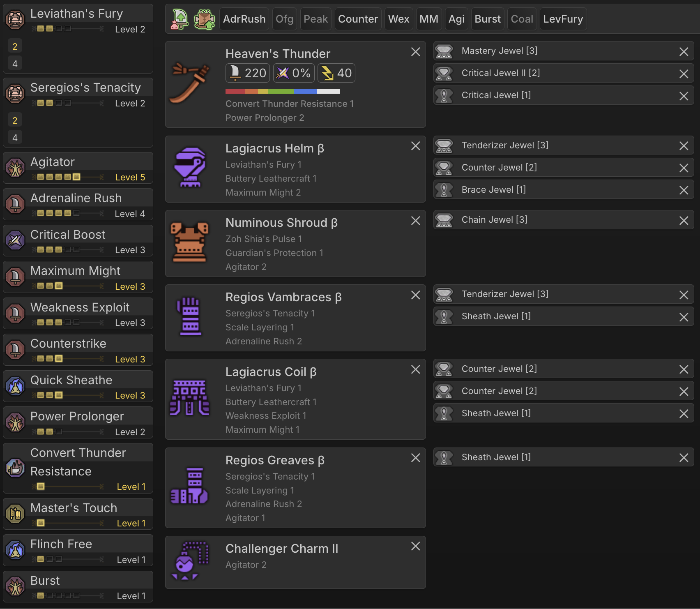This screenshot has height=609, width=700.
Task: Click the Heaven's Thunder weapon icon
Action: [x=189, y=83]
